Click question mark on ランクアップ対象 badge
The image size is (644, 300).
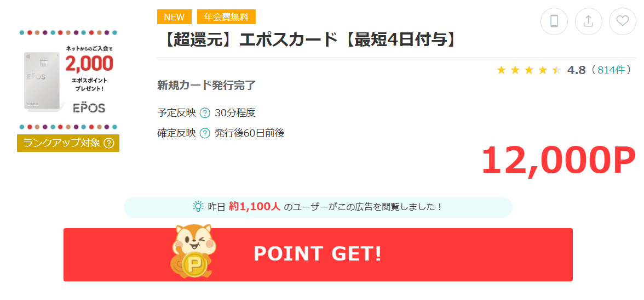click(x=108, y=143)
